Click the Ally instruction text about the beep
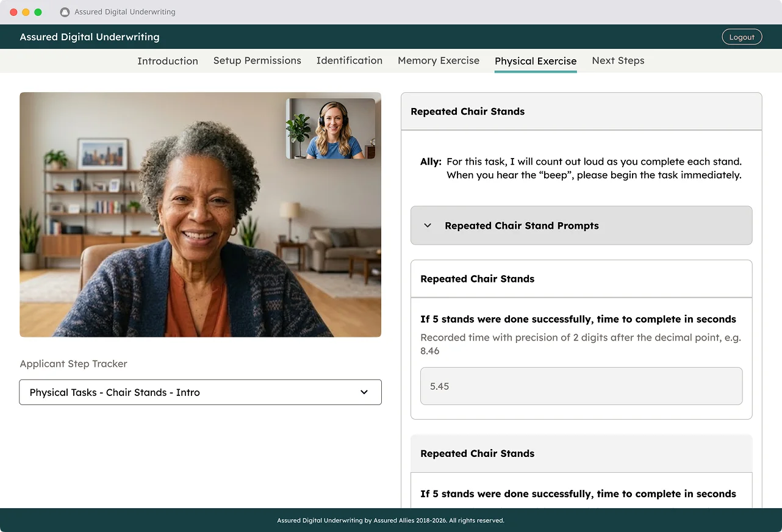 [594, 168]
